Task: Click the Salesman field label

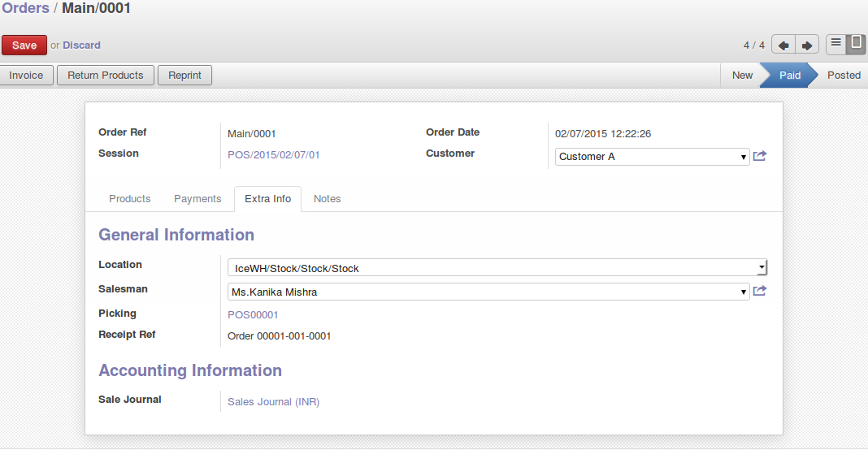Action: pyautogui.click(x=123, y=289)
